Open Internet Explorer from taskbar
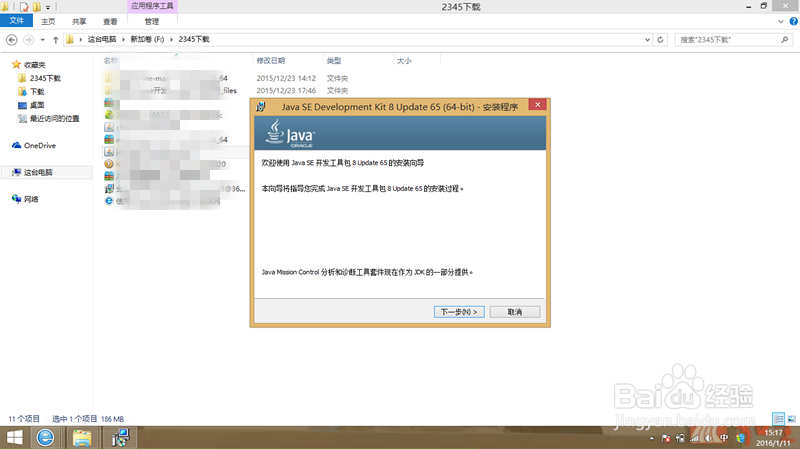Image resolution: width=800 pixels, height=449 pixels. click(x=45, y=438)
